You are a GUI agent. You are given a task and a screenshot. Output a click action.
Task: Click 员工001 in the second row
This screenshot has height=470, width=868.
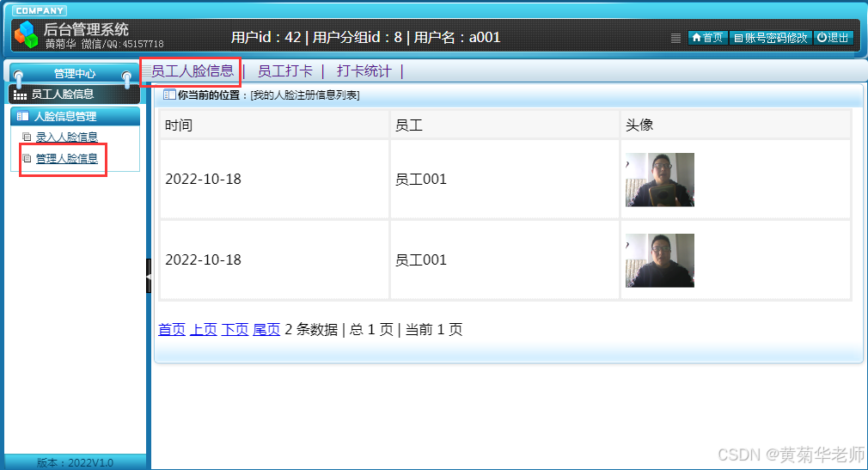pyautogui.click(x=421, y=259)
